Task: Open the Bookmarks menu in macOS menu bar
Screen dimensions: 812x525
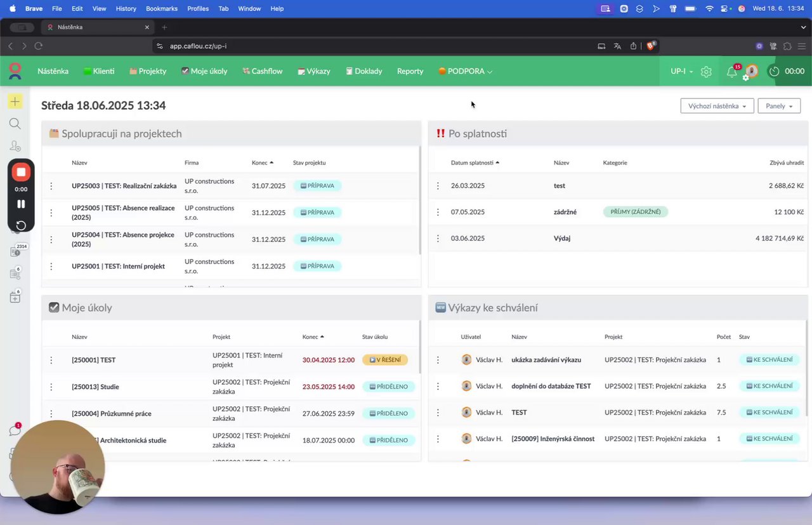Action: click(162, 8)
